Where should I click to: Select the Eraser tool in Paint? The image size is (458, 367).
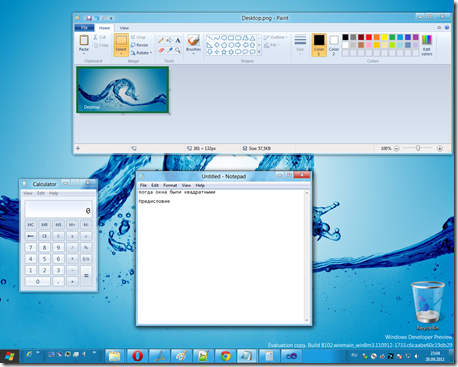click(x=161, y=50)
